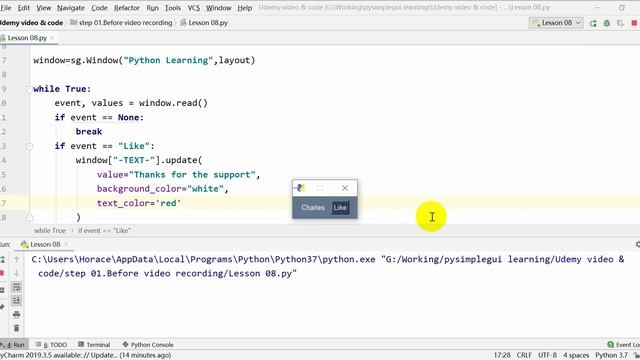Open the Navigate menu
Image resolution: width=640 pixels, height=360 pixels.
71,8
